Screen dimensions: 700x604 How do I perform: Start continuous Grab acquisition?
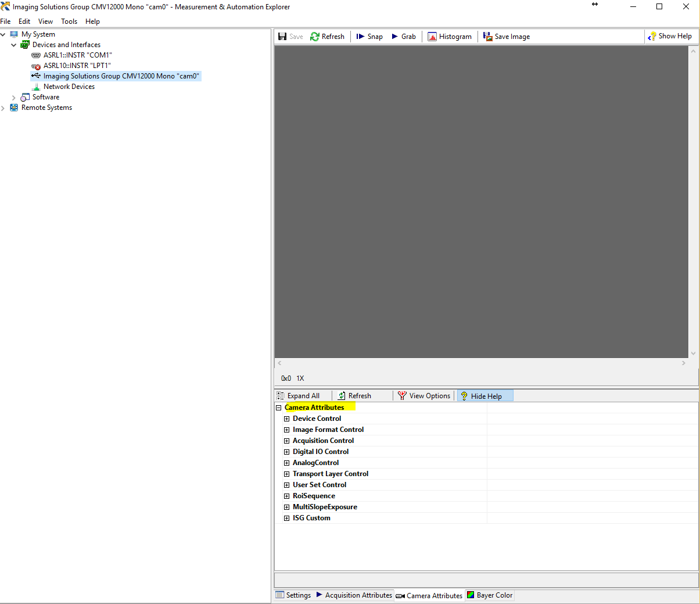click(404, 37)
